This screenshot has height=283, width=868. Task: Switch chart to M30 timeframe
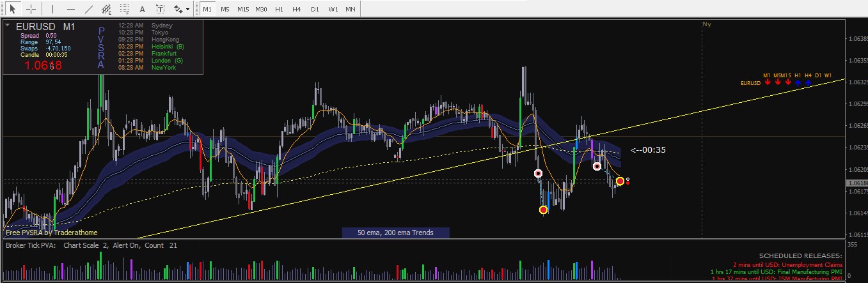coord(261,10)
